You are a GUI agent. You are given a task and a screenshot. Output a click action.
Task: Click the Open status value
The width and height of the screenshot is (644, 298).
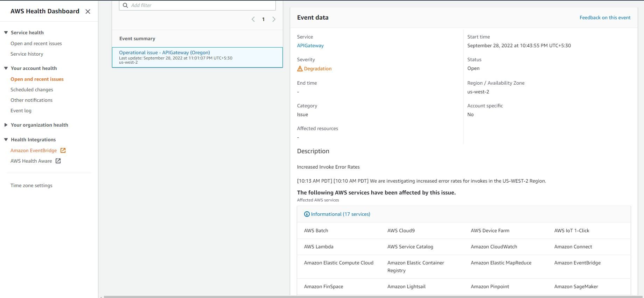pos(474,68)
